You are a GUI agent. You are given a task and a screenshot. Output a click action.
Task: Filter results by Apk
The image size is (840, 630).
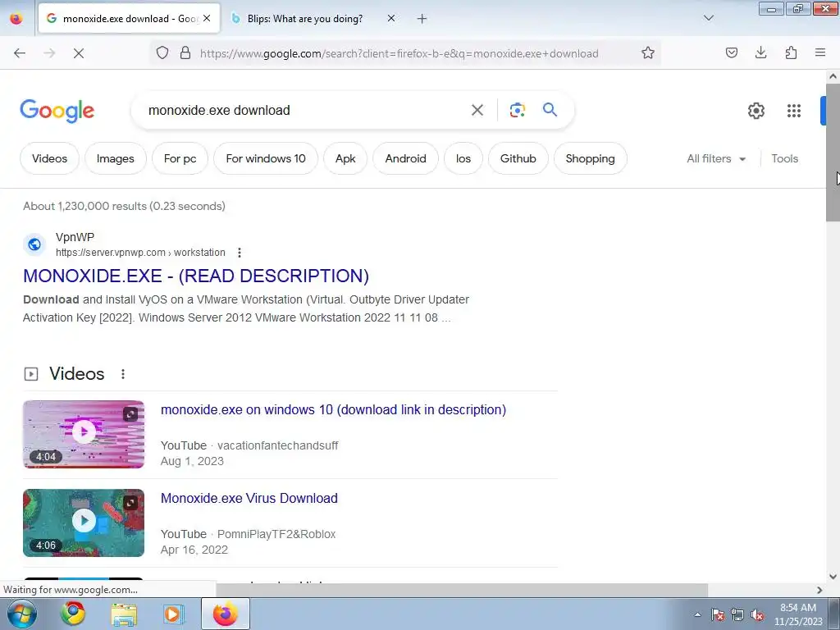coord(345,158)
